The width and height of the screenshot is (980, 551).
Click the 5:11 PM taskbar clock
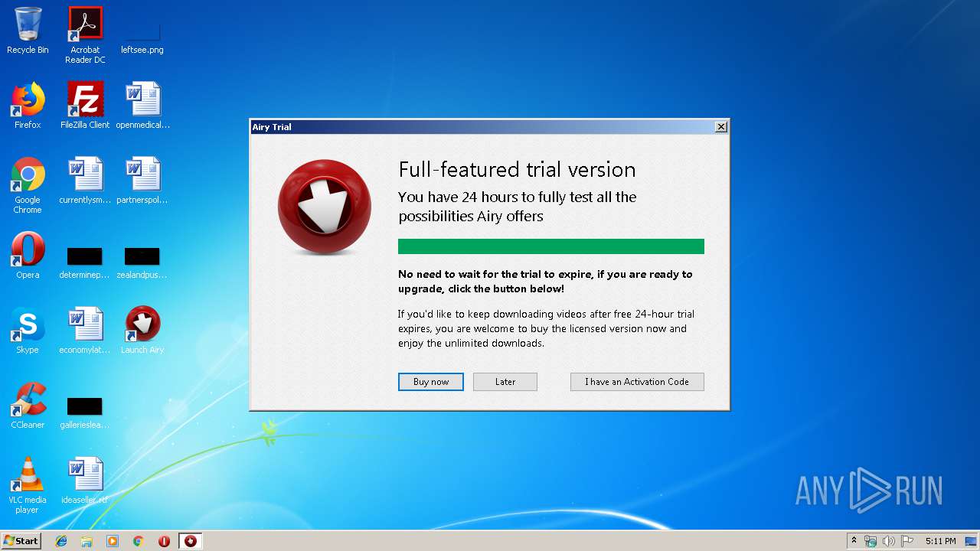[x=940, y=541]
